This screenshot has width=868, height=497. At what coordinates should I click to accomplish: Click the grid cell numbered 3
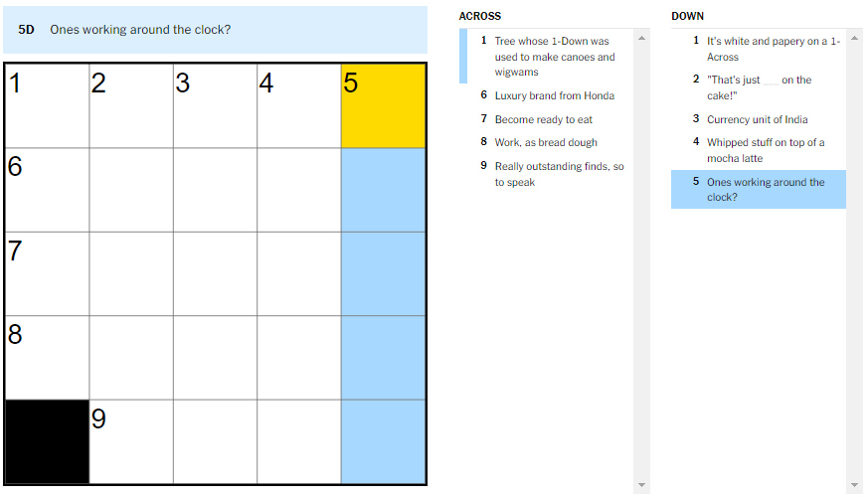point(215,106)
